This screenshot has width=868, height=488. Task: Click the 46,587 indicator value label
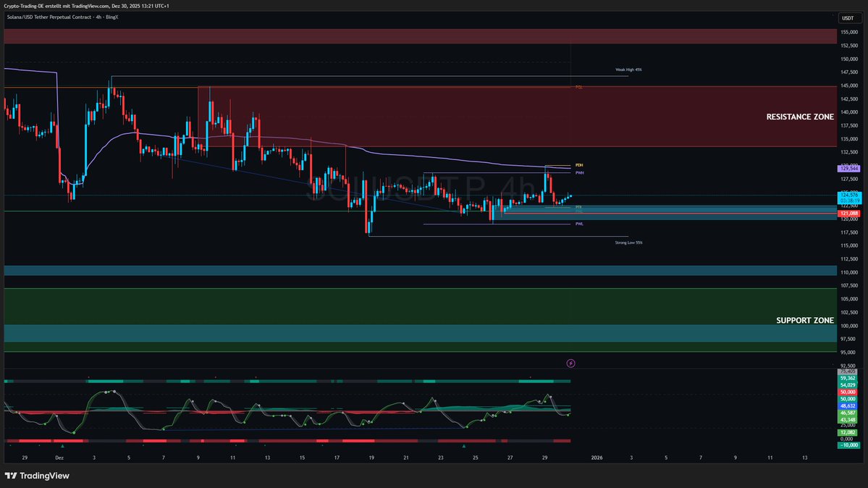point(848,413)
